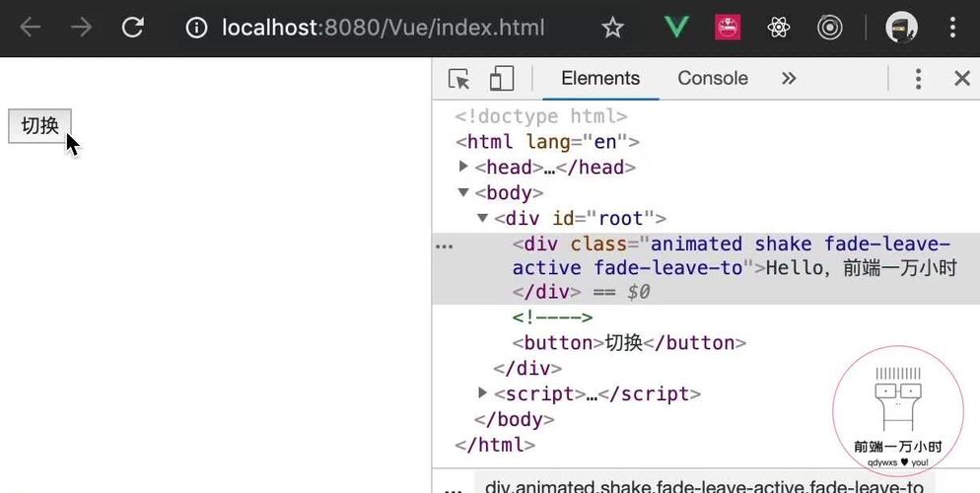This screenshot has width=980, height=493.
Task: Collapse the body element node
Action: pos(464,192)
